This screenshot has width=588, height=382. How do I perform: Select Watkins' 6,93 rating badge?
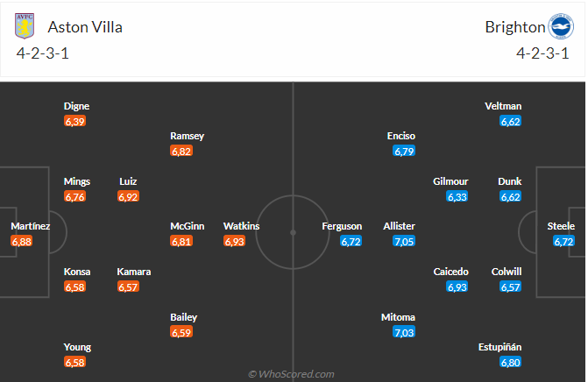click(234, 241)
